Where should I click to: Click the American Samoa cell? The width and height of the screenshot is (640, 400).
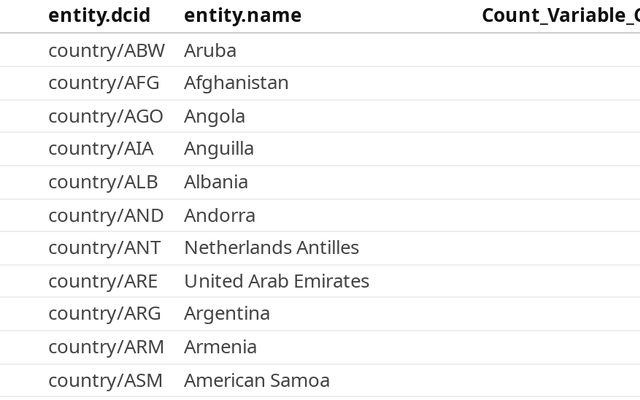(x=256, y=380)
